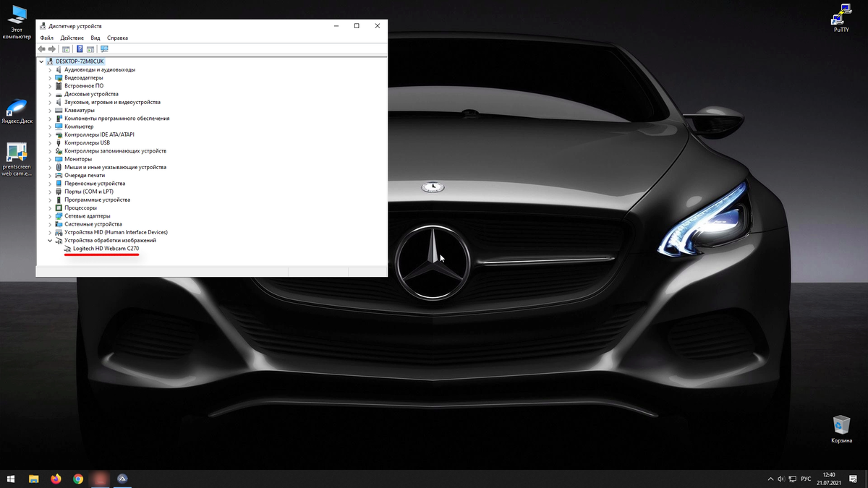Maximize the Диспетчер устройств window
The height and width of the screenshot is (488, 868).
[357, 26]
